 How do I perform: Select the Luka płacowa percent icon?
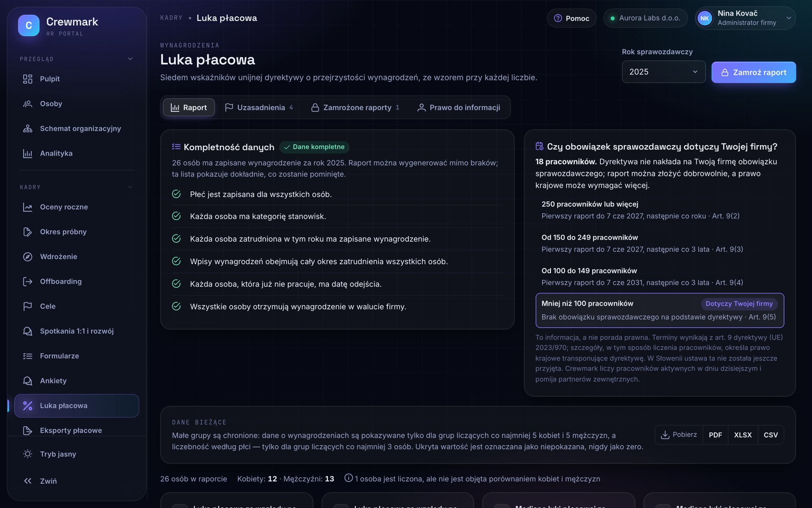27,406
